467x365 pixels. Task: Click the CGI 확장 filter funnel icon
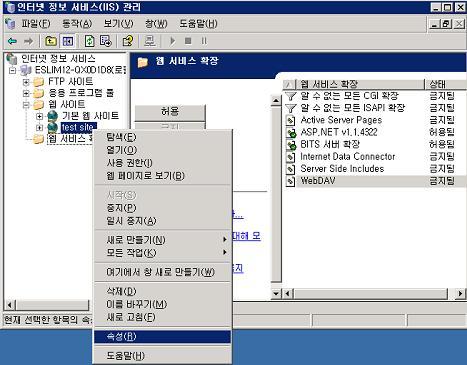[291, 96]
